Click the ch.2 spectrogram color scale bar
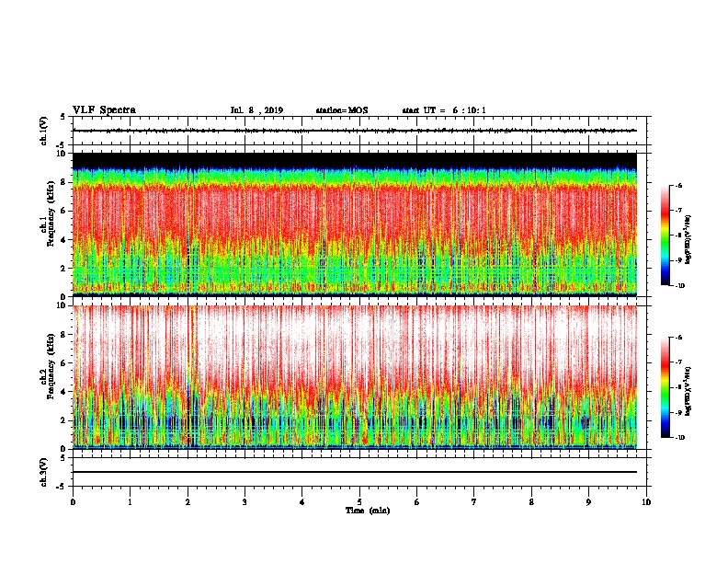 click(x=665, y=387)
